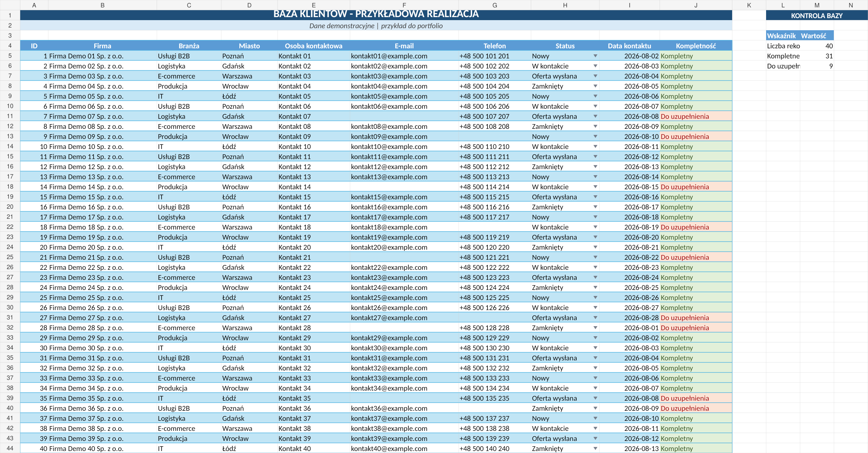Select column M header
Viewport: 868px width, 453px height.
817,5
